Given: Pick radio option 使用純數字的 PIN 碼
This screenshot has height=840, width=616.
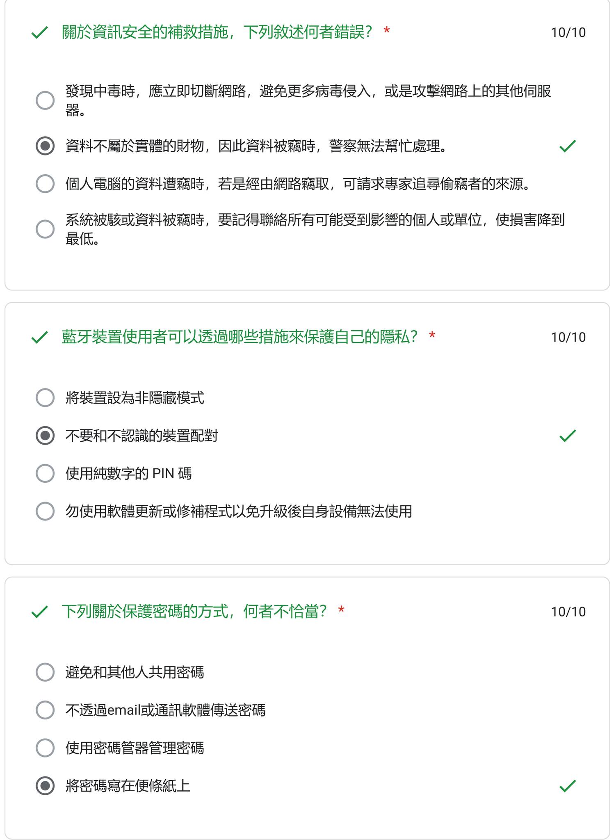Looking at the screenshot, I should tap(45, 473).
